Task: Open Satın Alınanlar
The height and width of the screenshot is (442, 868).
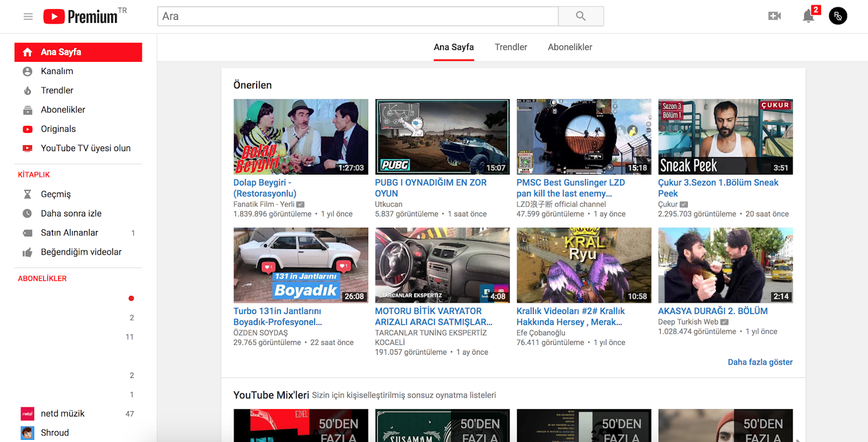Action: 78,233
